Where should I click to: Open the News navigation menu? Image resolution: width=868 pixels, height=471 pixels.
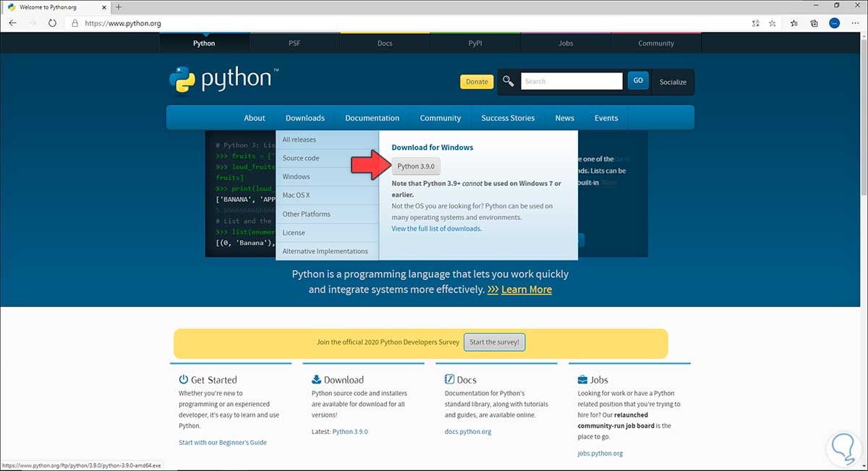click(565, 118)
